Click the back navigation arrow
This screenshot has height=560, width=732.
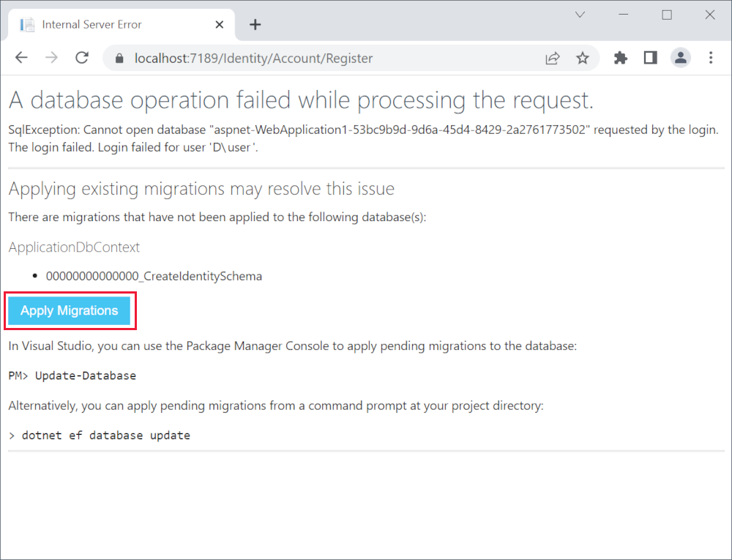21,57
